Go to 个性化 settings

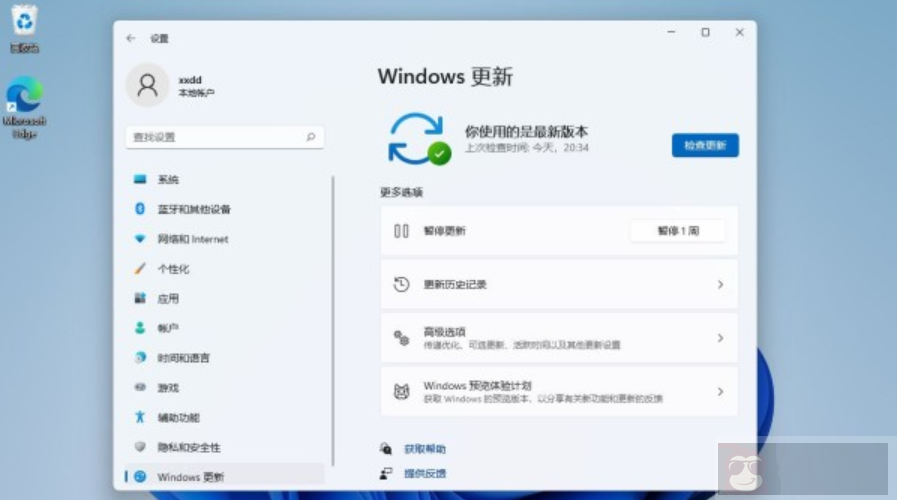pyautogui.click(x=223, y=269)
